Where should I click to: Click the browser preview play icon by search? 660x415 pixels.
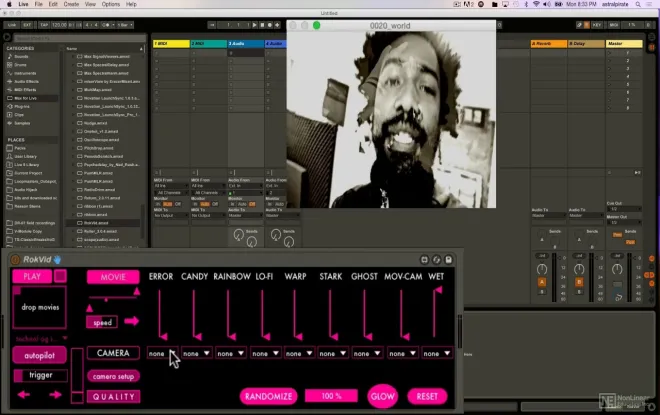7,37
